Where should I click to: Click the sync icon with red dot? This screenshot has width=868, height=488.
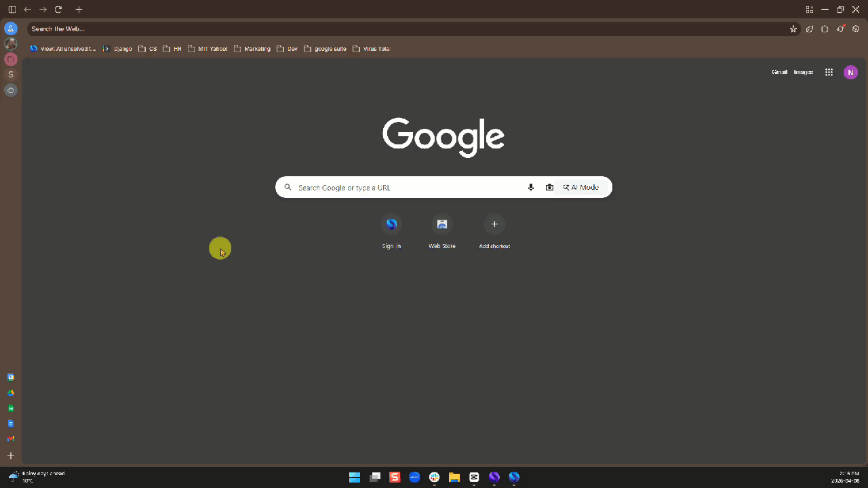(x=841, y=28)
